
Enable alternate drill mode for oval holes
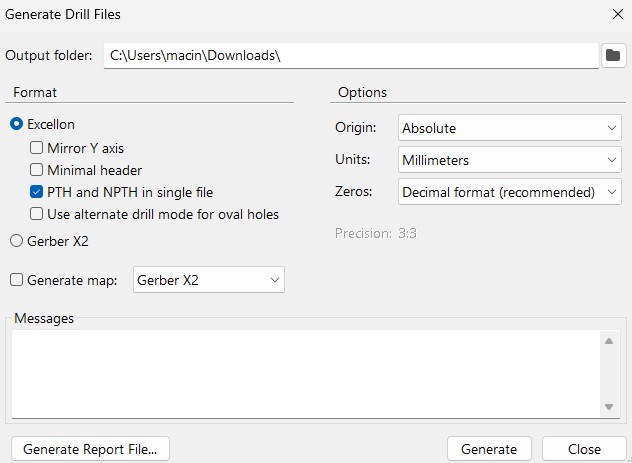click(x=37, y=214)
